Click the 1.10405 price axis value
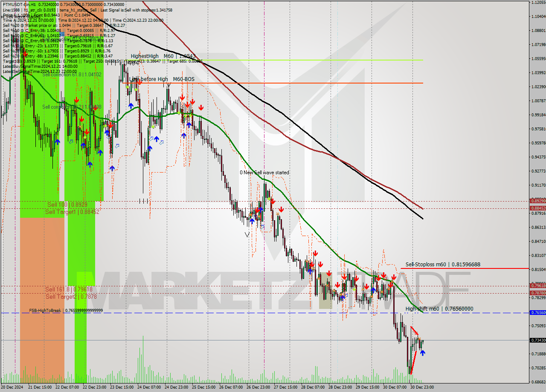The height and width of the screenshot is (392, 546). tap(538, 16)
